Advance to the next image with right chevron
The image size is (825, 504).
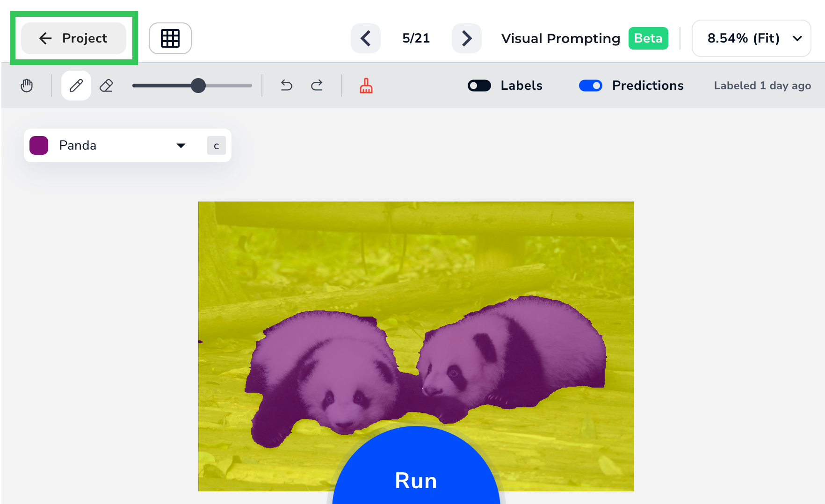click(x=466, y=38)
